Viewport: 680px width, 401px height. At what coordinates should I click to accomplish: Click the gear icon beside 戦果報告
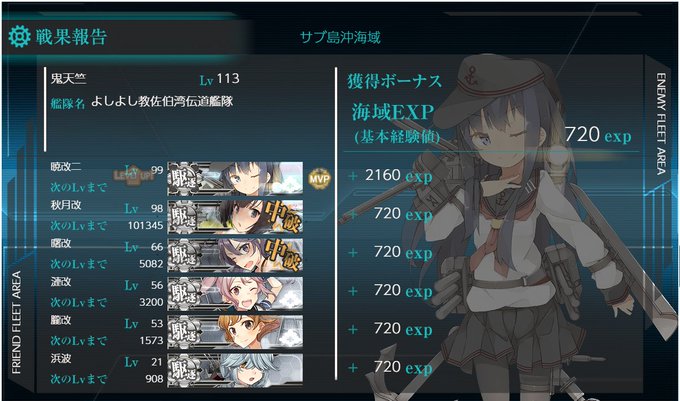(x=20, y=36)
